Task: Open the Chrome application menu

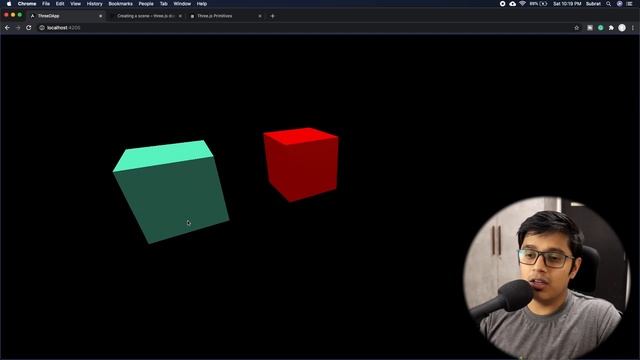Action: 27,4
